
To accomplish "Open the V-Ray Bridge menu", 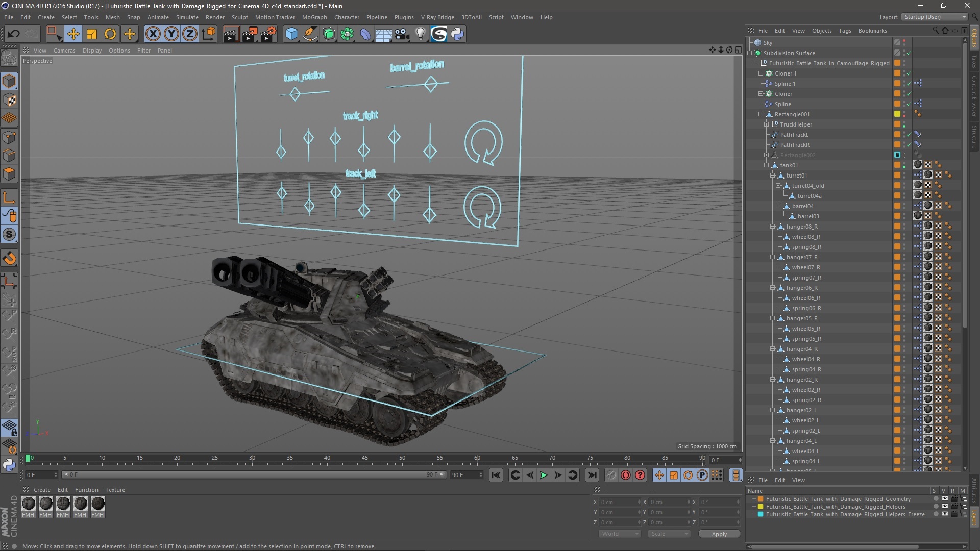I will 437,17.
